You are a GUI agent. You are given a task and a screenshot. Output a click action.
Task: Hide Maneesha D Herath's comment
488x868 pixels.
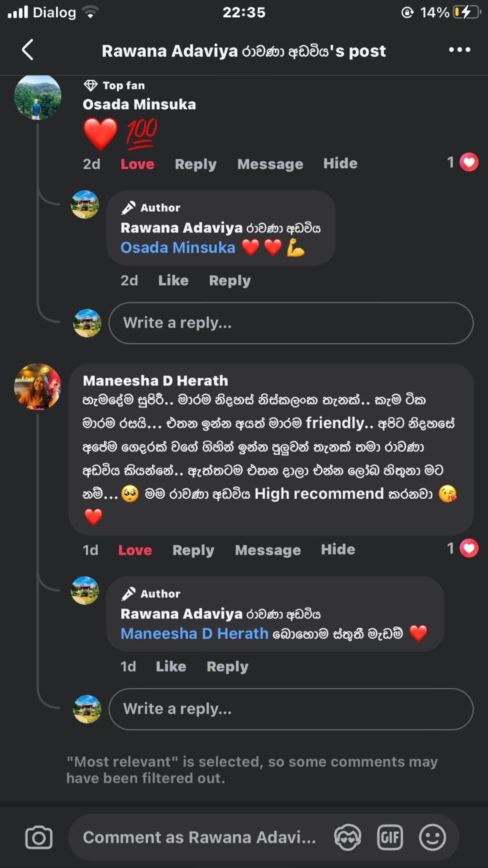[338, 549]
